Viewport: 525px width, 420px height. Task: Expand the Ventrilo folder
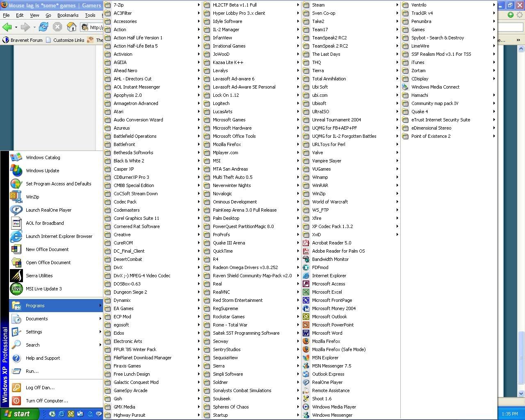449,5
